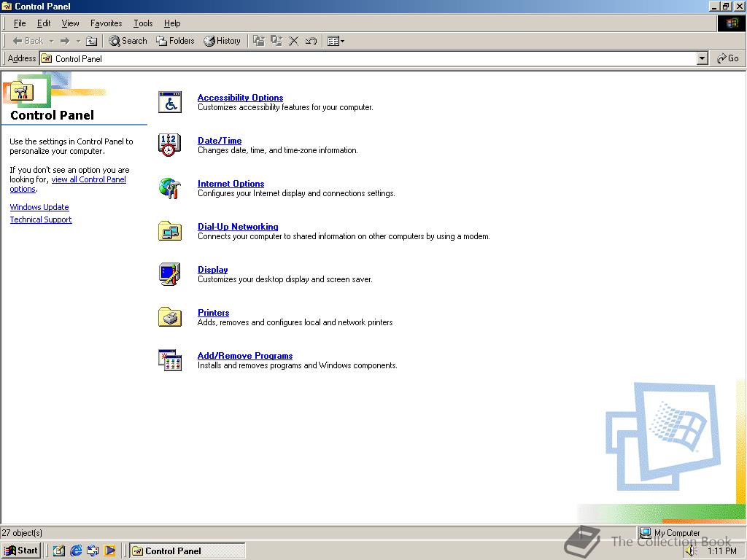This screenshot has width=747, height=560.
Task: Launch Internet Explorer from the quick launch
Action: tap(76, 551)
